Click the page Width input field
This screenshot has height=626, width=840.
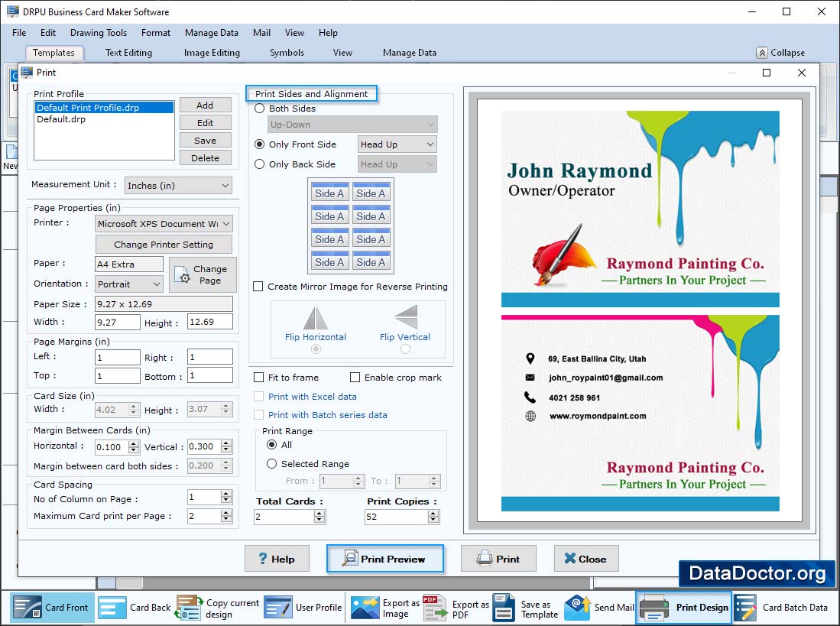117,323
